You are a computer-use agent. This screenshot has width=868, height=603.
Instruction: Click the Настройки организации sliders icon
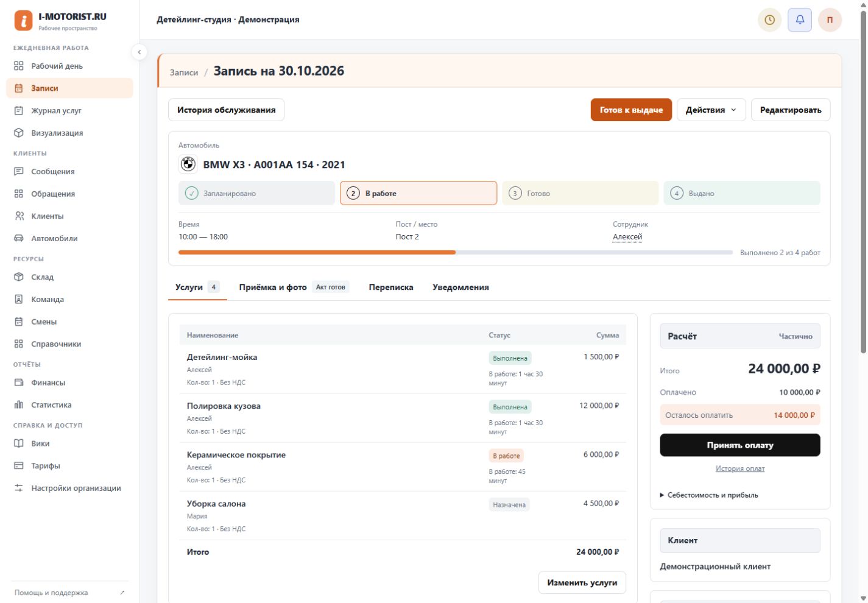19,488
